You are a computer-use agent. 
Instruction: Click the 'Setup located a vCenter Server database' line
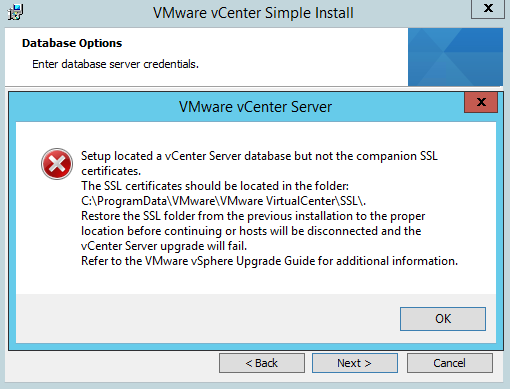pos(259,156)
